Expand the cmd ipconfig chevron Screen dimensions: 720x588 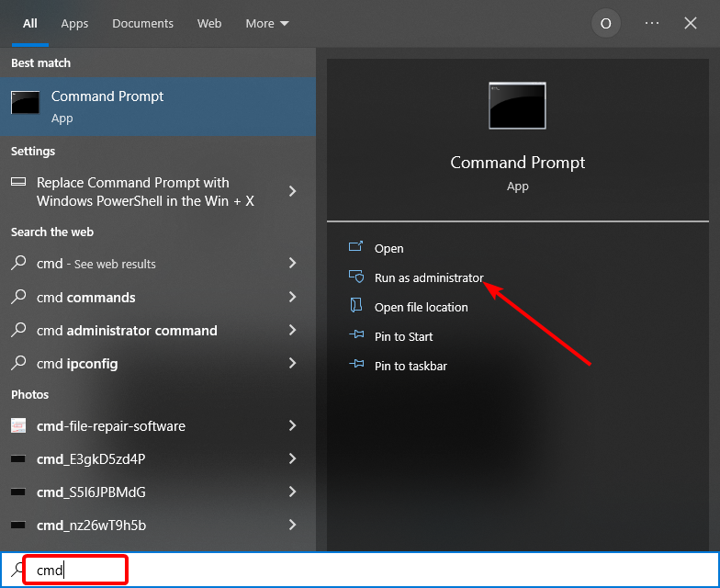(x=292, y=363)
